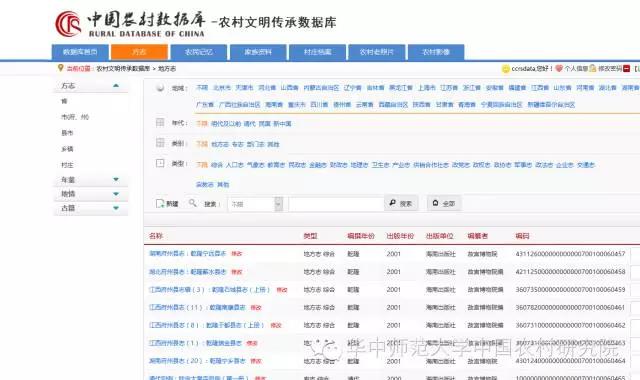
Task: Collapse the 方志 sidebar section
Action: (116, 86)
